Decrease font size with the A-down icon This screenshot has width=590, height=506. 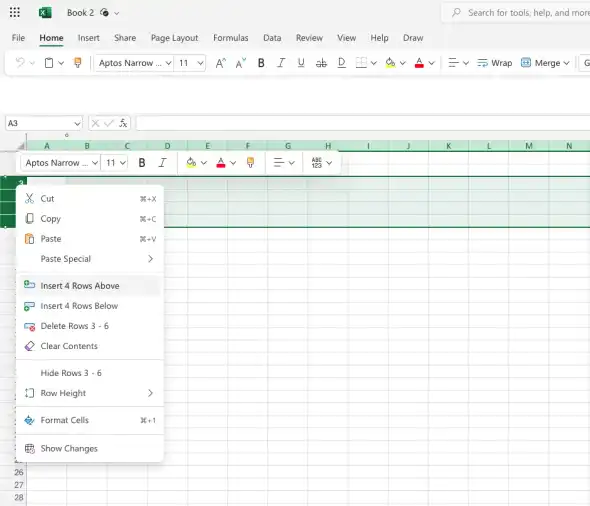(241, 63)
